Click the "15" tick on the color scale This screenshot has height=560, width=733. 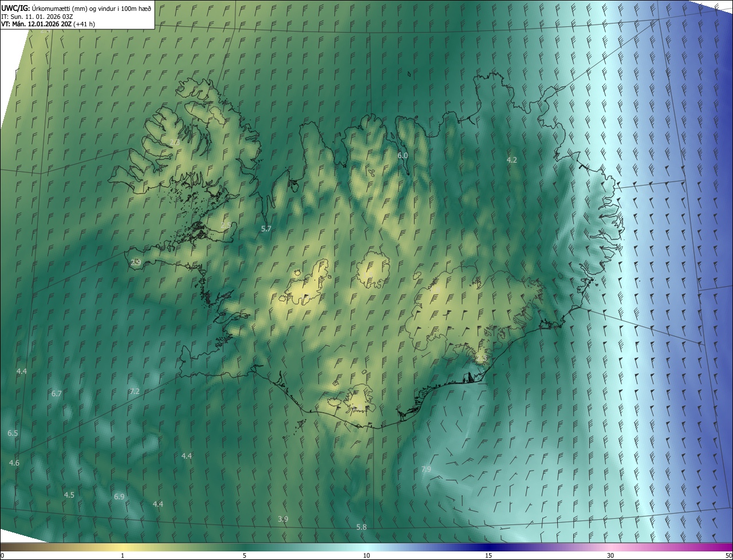click(x=488, y=555)
